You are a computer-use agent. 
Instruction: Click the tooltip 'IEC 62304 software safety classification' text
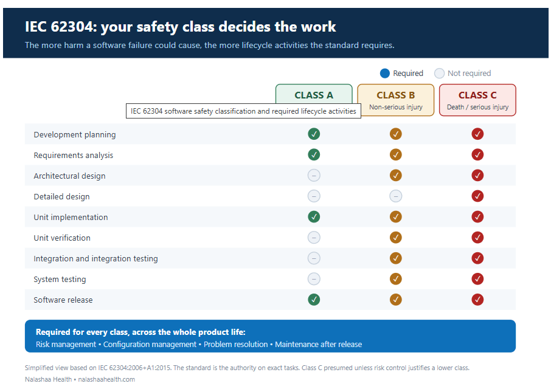pos(243,111)
